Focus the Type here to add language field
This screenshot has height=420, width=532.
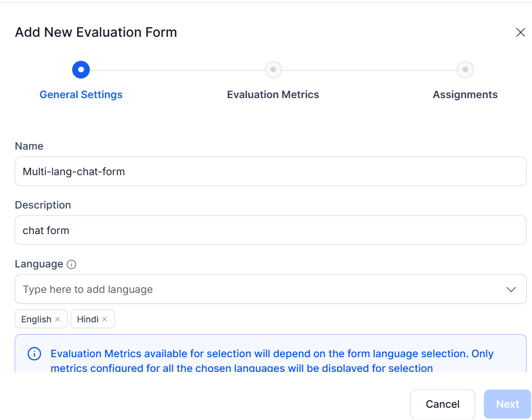click(270, 289)
